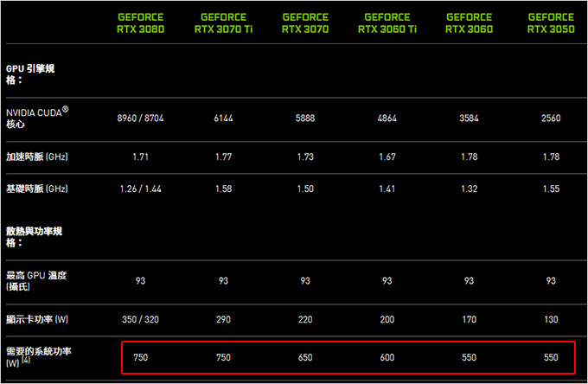Select the 650 system power value
Screen dimensions: 588x384
[x=305, y=357]
